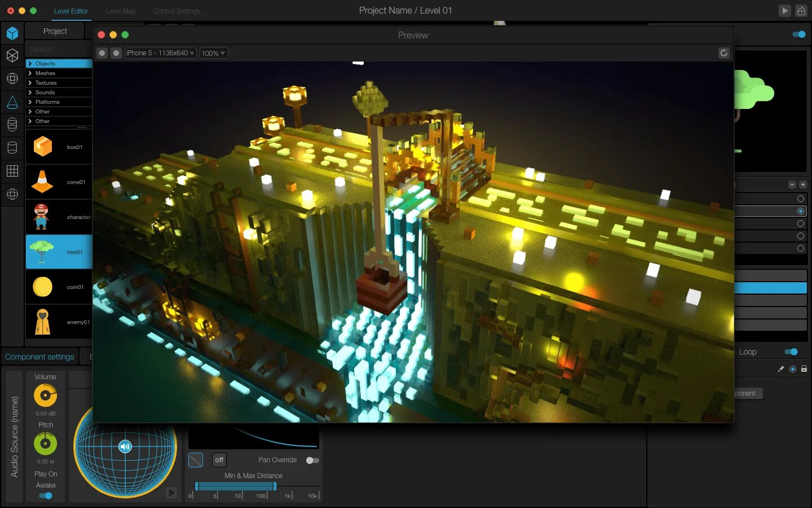812x508 pixels.
Task: Select the first radio button in right list
Action: [800, 199]
